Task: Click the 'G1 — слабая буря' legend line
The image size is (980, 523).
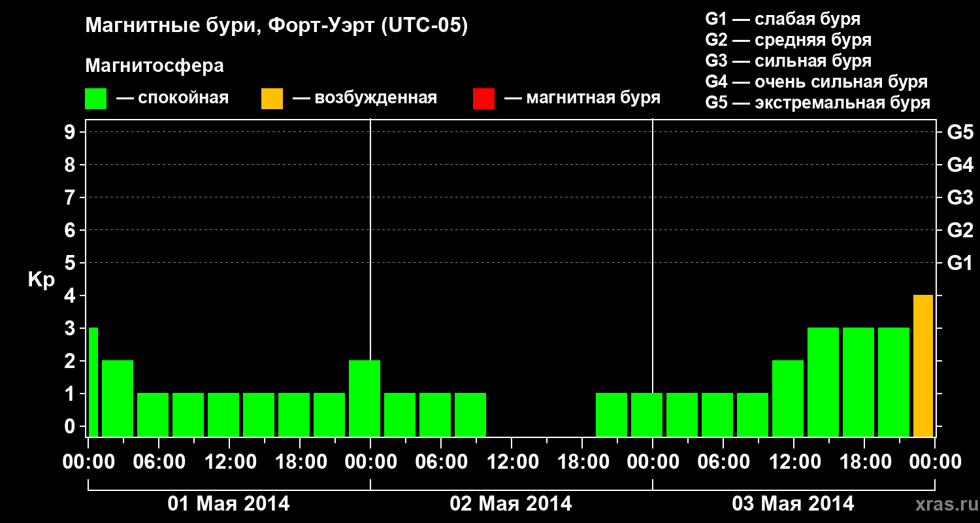Action: pyautogui.click(x=783, y=19)
